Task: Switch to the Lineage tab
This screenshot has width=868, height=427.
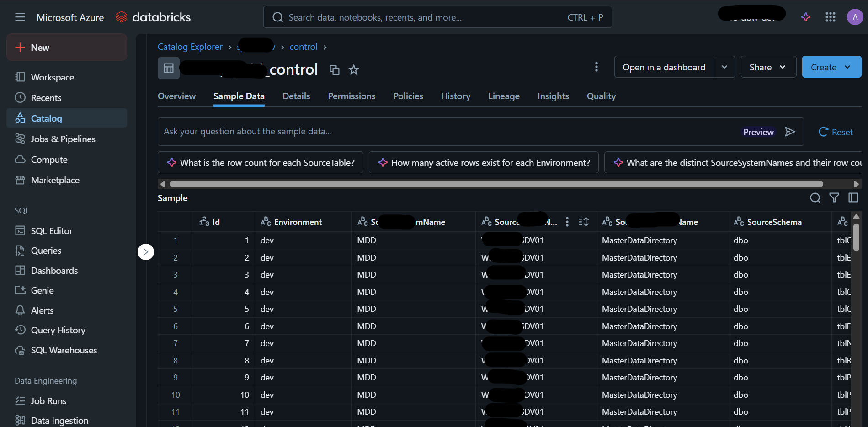Action: pos(504,96)
